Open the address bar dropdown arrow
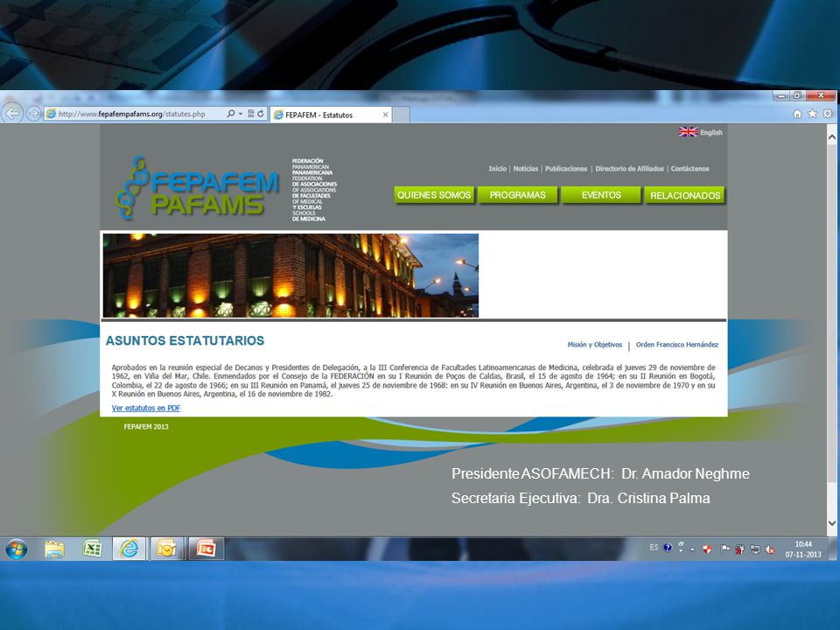Viewport: 840px width, 630px height. pyautogui.click(x=241, y=114)
